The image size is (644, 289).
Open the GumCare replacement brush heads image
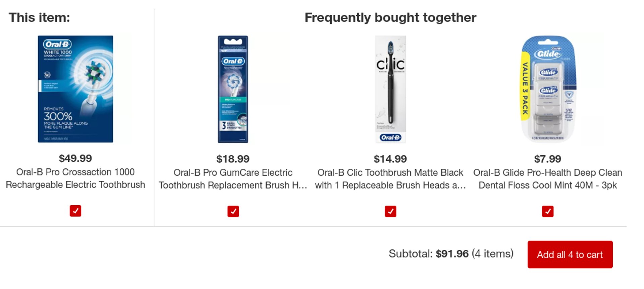pyautogui.click(x=233, y=89)
